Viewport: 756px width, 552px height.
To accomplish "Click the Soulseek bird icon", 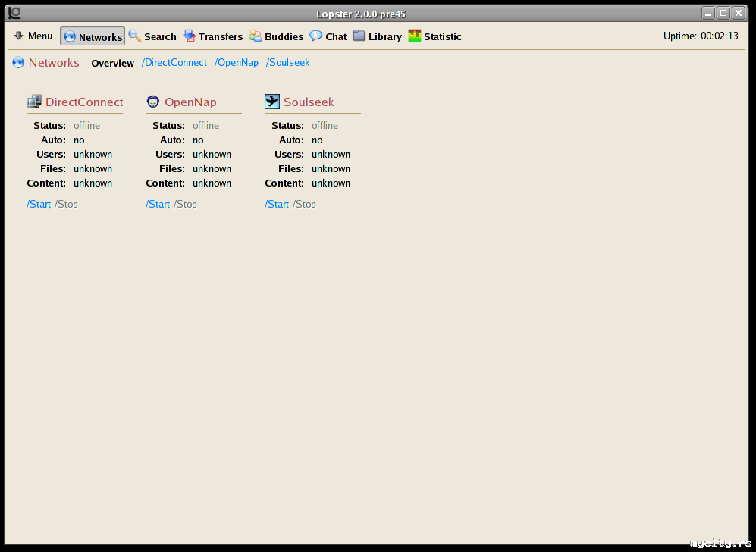I will point(272,102).
